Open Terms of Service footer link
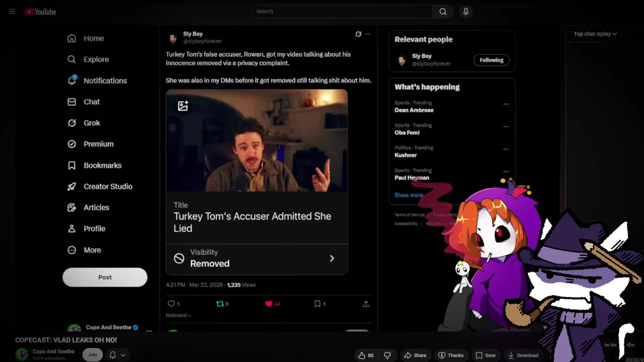Screen dimensions: 644x362 pyautogui.click(x=409, y=215)
